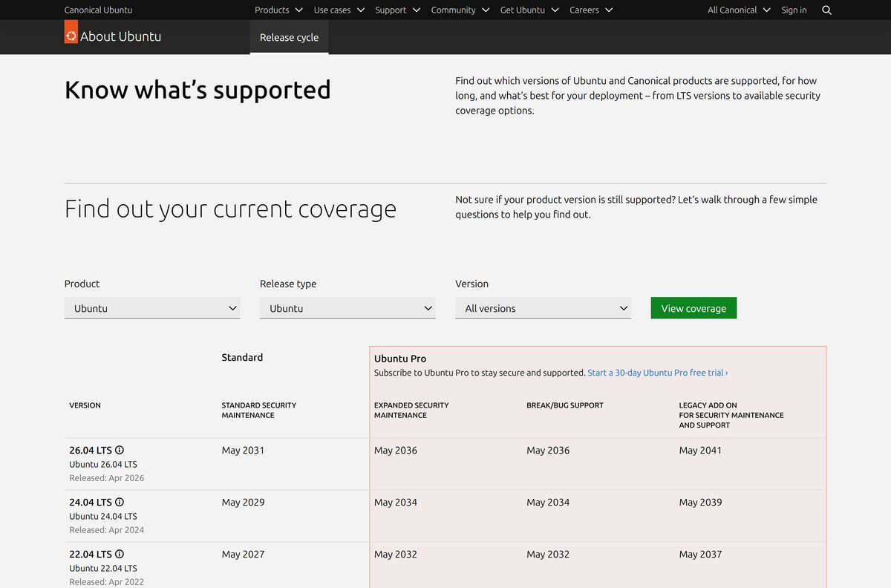Screen dimensions: 891x588
Task: Expand the Support menu
Action: [x=398, y=10]
